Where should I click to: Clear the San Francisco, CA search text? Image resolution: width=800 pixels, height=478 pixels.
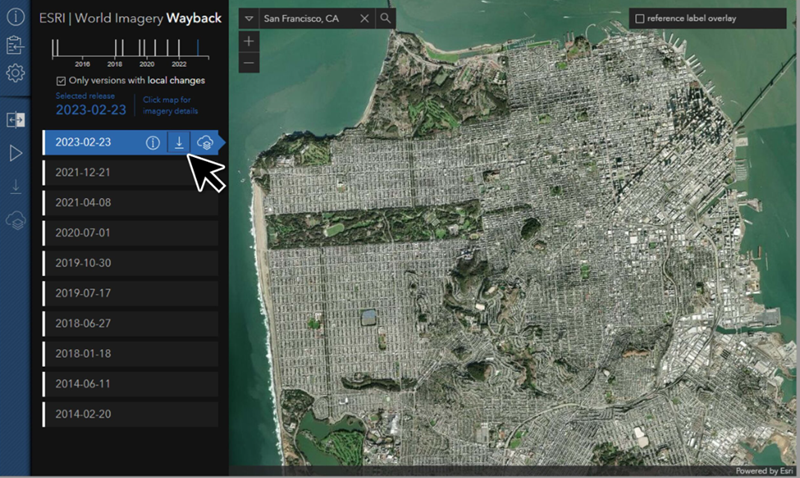tap(364, 18)
